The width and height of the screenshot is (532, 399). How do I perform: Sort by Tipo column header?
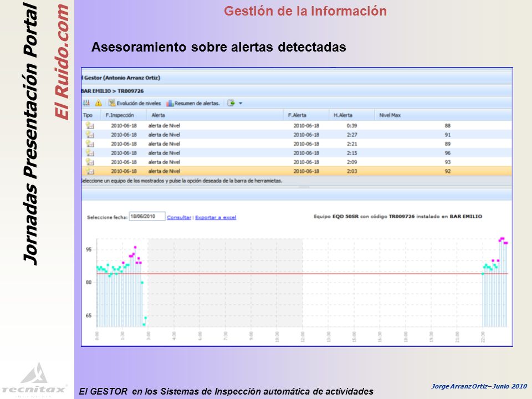88,115
